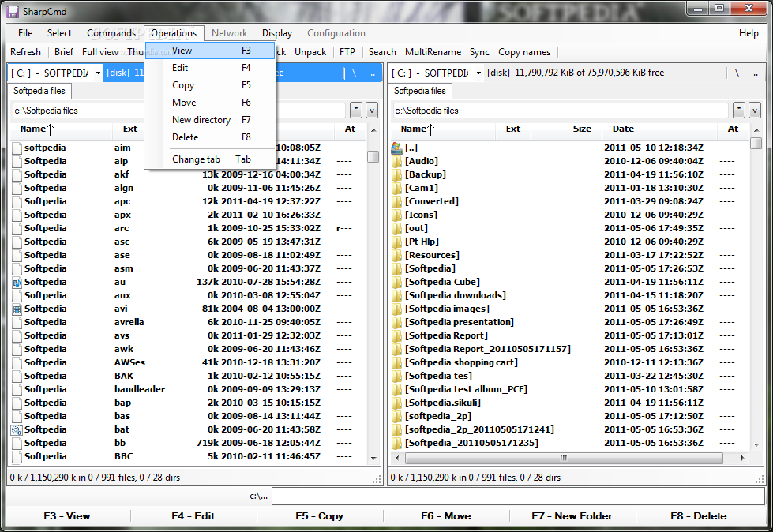Click the [Softpedia shopping cart] folder icon

pyautogui.click(x=397, y=362)
